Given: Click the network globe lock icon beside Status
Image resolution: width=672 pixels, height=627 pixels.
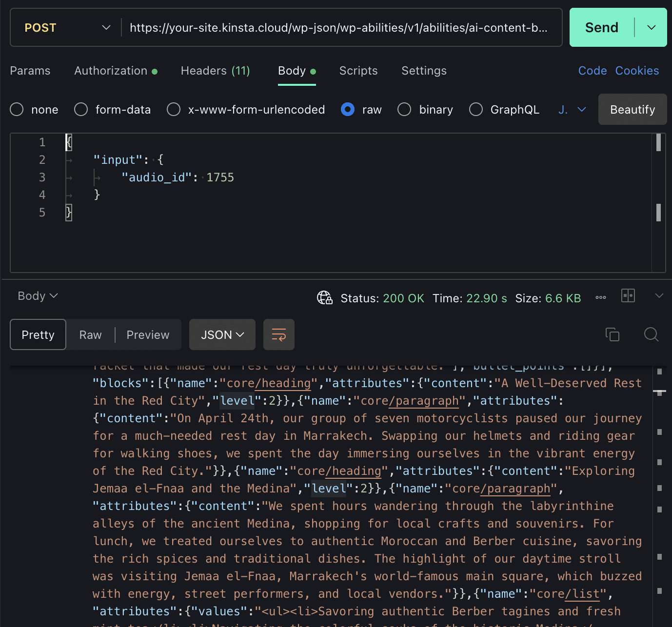Looking at the screenshot, I should [x=325, y=297].
